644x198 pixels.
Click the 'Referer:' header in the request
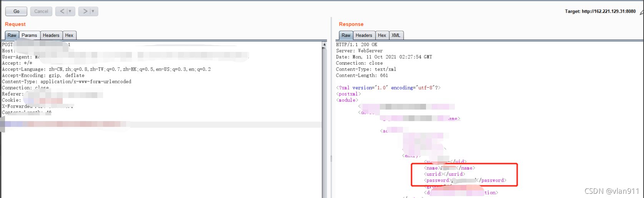pos(52,94)
